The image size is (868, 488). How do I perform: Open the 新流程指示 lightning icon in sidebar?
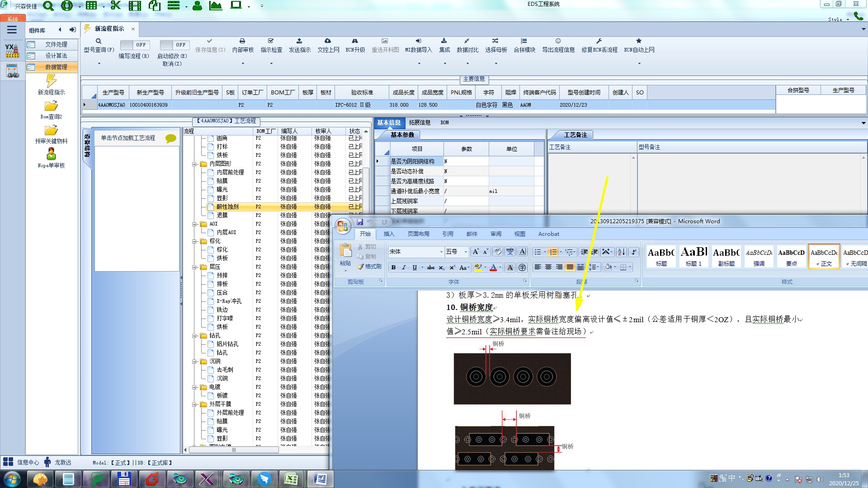click(x=51, y=81)
